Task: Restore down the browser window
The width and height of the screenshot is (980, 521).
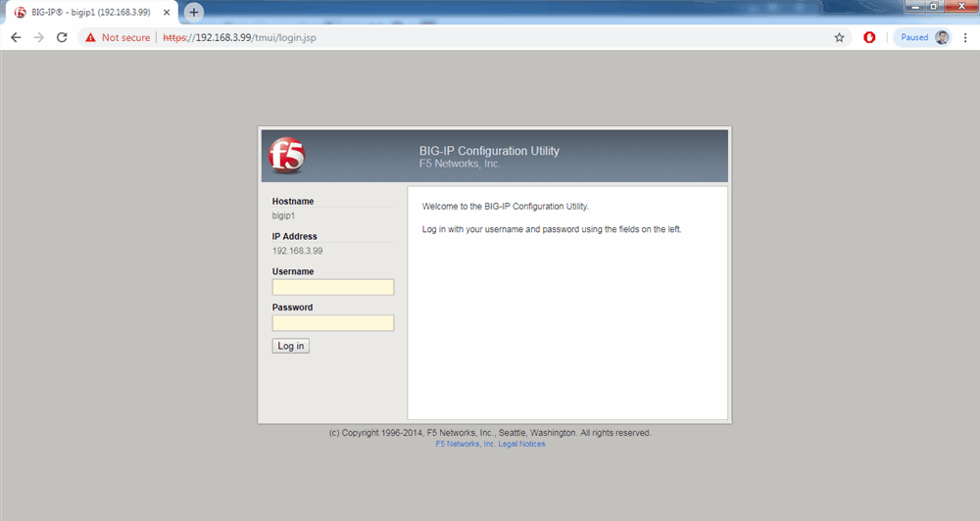Action: point(934,6)
